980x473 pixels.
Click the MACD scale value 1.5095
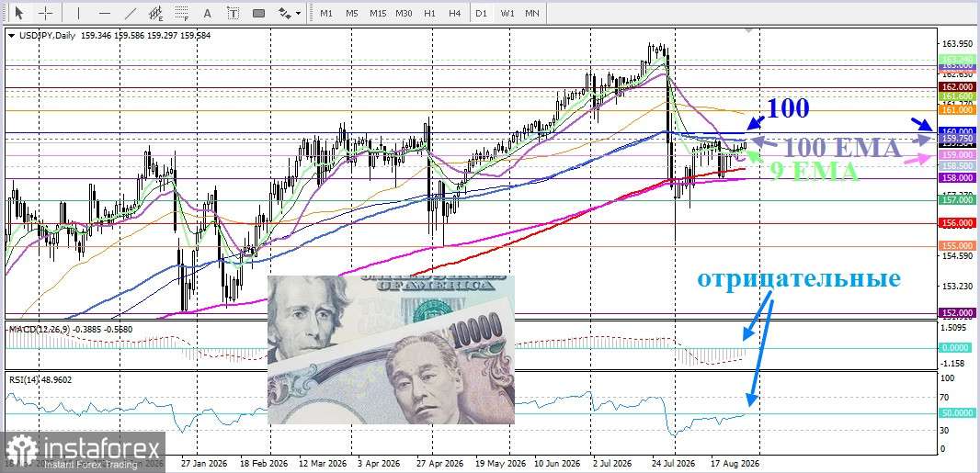coord(955,327)
